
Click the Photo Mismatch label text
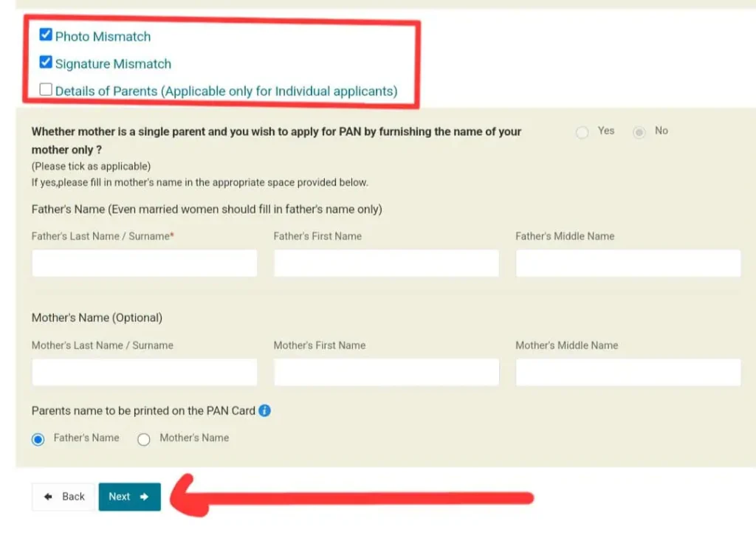(x=103, y=37)
